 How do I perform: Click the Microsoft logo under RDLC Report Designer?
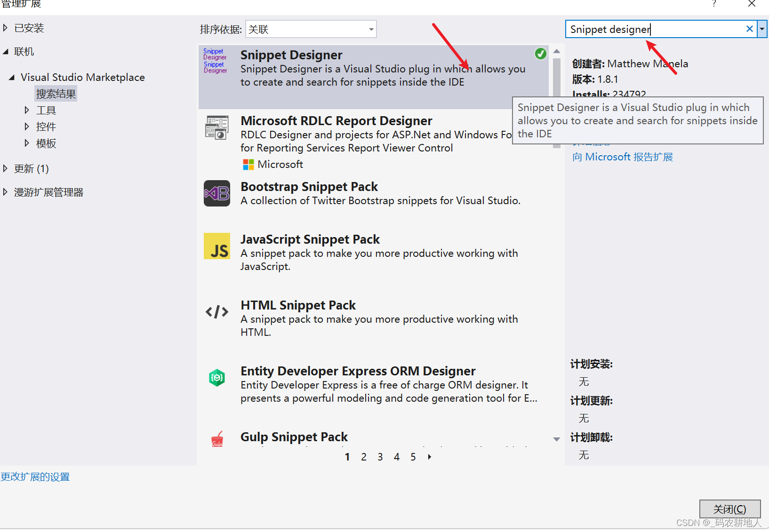(x=248, y=164)
